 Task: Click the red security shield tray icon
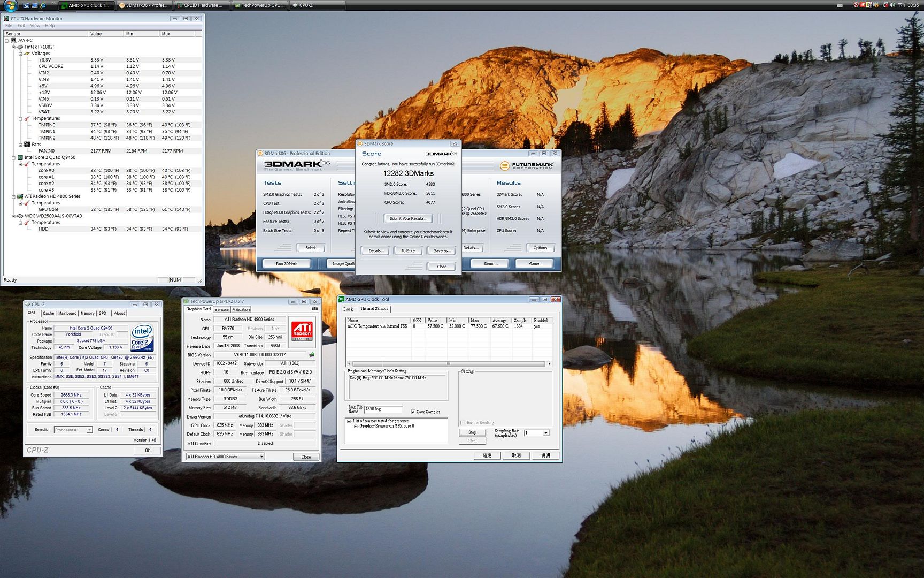[856, 5]
